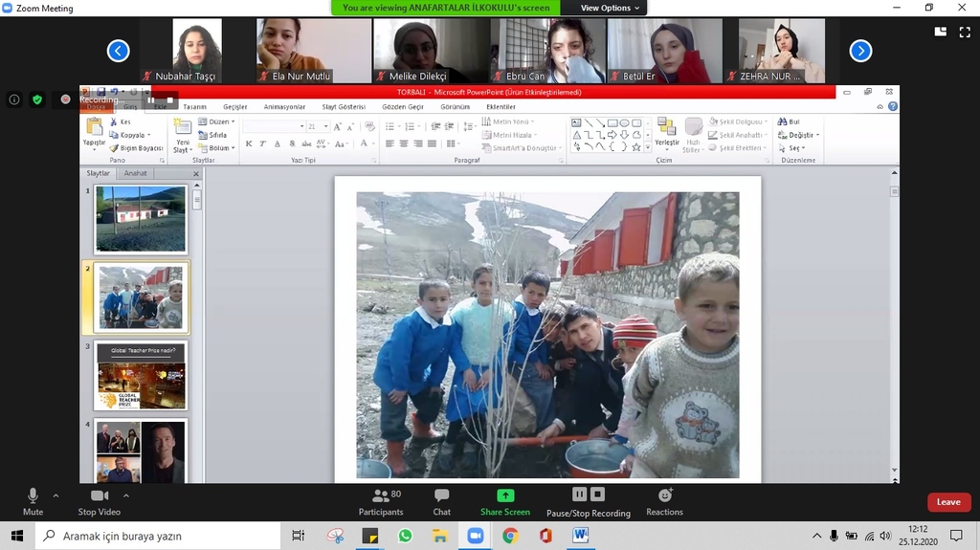Open Google Chrome from taskbar
This screenshot has height=550, width=980.
click(x=510, y=536)
